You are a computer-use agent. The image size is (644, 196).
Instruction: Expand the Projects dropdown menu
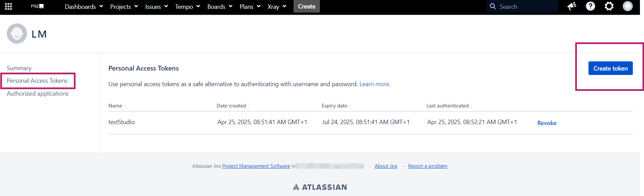point(124,6)
